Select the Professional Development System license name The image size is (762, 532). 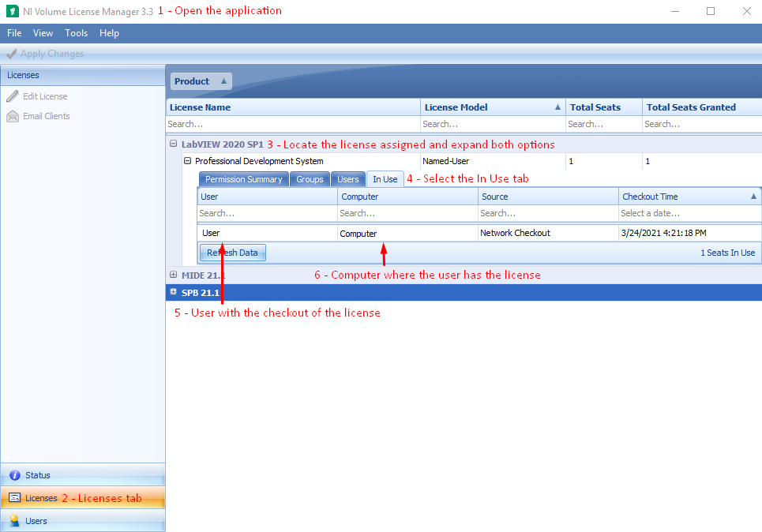pos(259,161)
